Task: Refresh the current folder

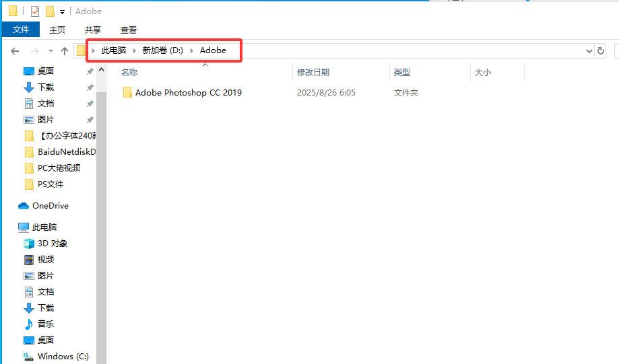Action: [x=601, y=51]
